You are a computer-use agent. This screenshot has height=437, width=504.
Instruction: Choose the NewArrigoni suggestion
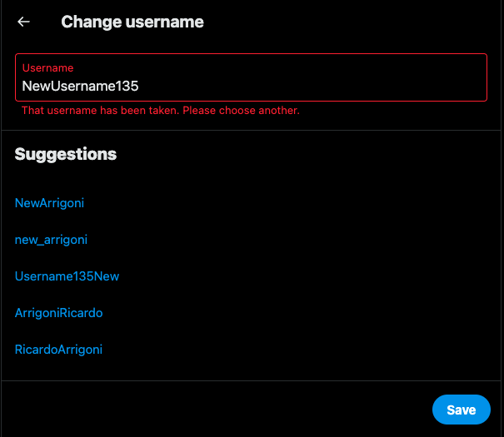click(49, 202)
